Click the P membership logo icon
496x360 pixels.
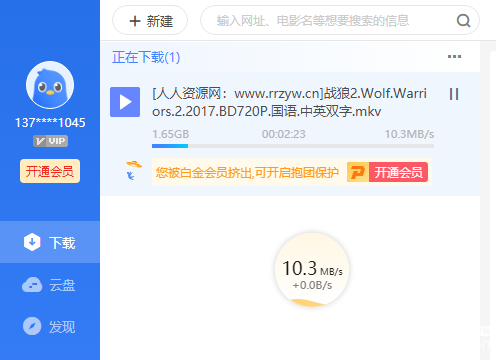coord(358,172)
